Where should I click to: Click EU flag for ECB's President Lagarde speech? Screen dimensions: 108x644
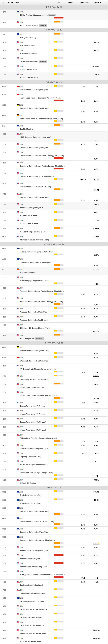coord(18,12)
